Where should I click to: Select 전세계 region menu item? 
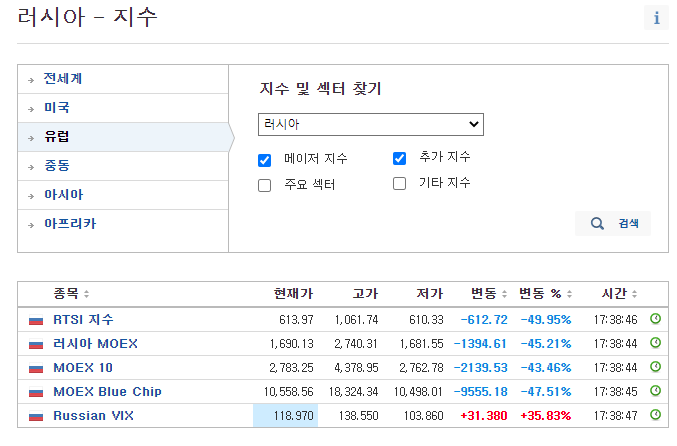click(x=123, y=79)
